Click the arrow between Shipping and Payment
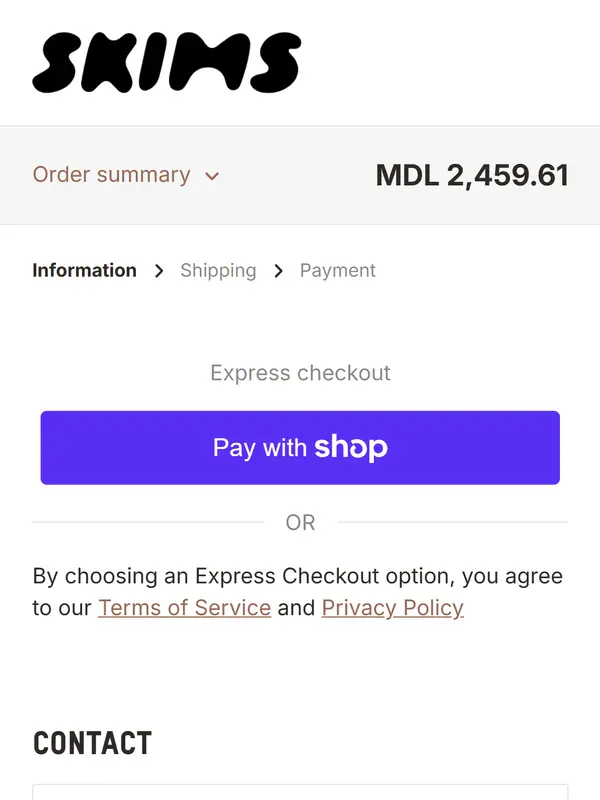Screen dimensions: 600x800 point(278,271)
